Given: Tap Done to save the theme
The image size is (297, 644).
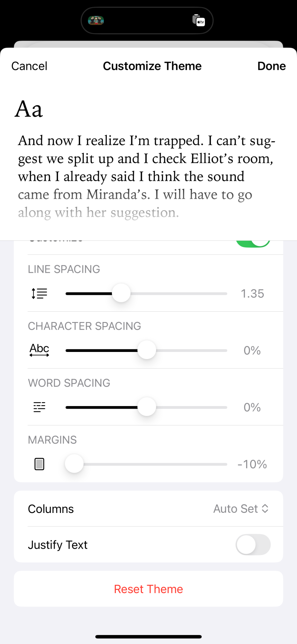Looking at the screenshot, I should 271,66.
